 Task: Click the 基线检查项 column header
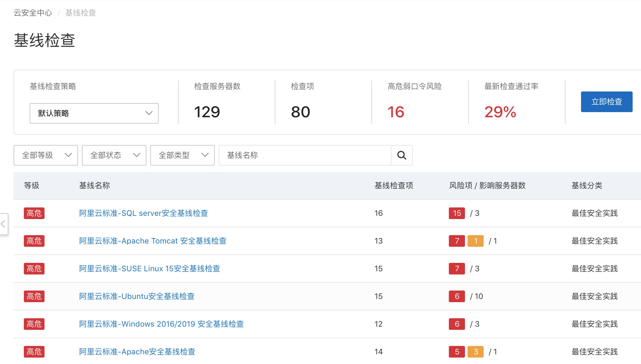[394, 186]
